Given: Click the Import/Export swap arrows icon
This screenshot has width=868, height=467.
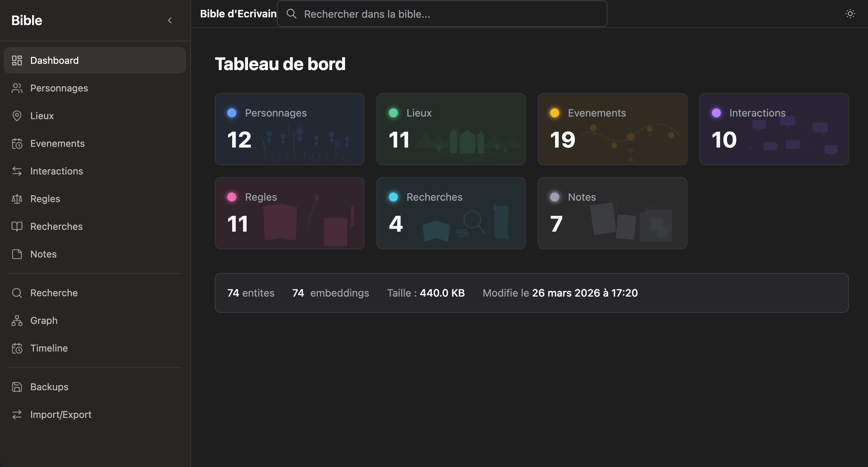Looking at the screenshot, I should [17, 415].
